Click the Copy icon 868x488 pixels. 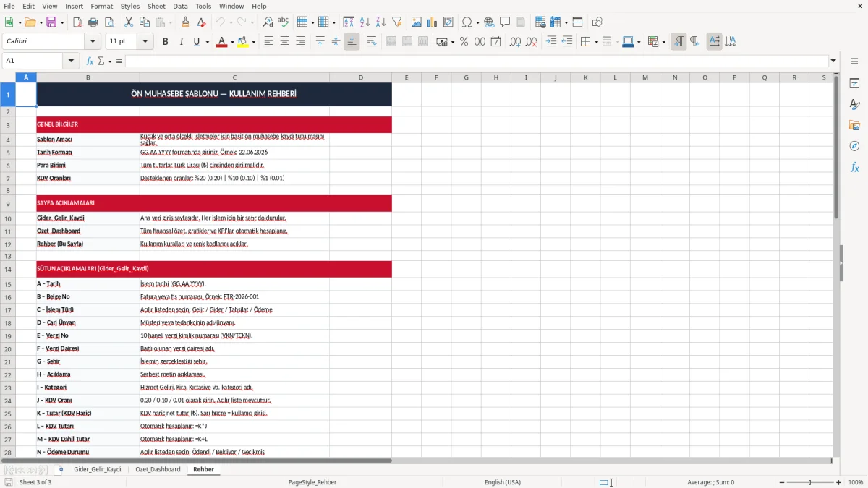(145, 22)
